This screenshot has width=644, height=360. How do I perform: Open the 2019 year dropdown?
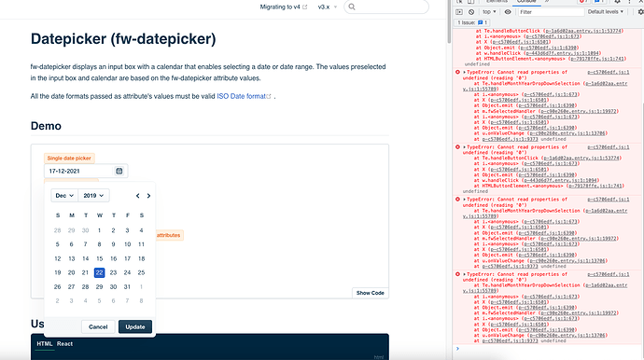point(93,196)
